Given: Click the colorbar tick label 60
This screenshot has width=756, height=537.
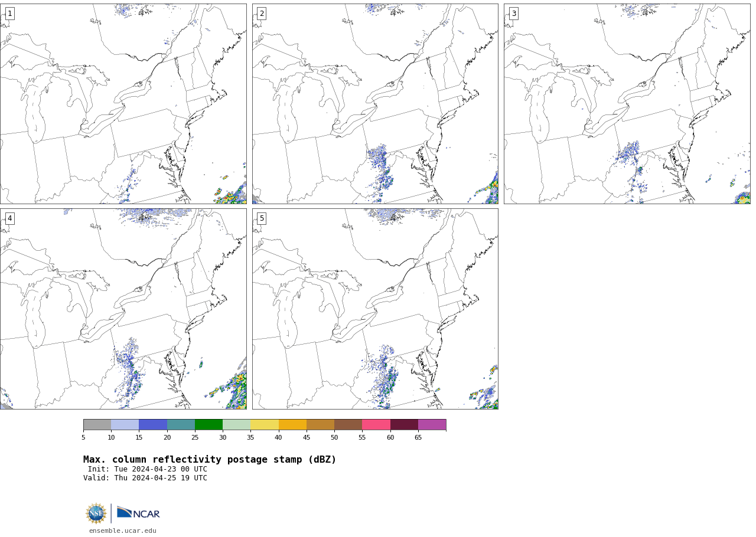Looking at the screenshot, I should 390,437.
